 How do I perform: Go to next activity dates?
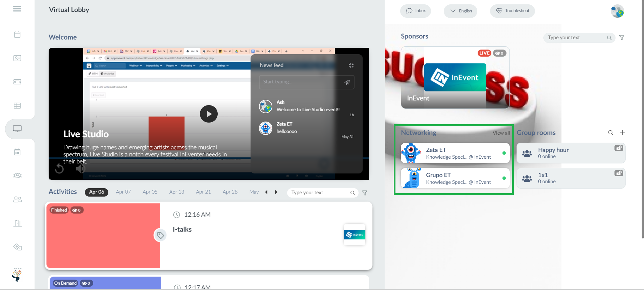pos(276,192)
